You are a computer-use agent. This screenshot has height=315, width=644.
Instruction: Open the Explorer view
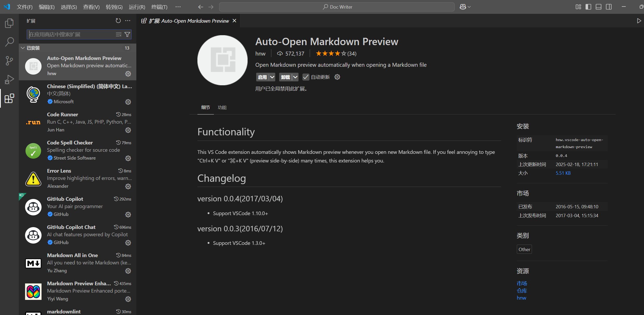[9, 23]
